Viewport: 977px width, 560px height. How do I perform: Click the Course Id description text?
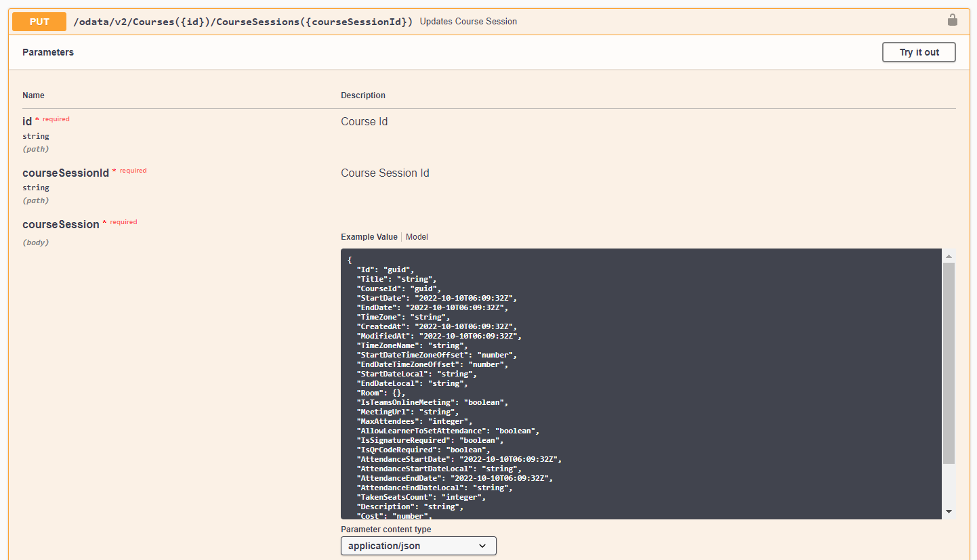coord(365,122)
